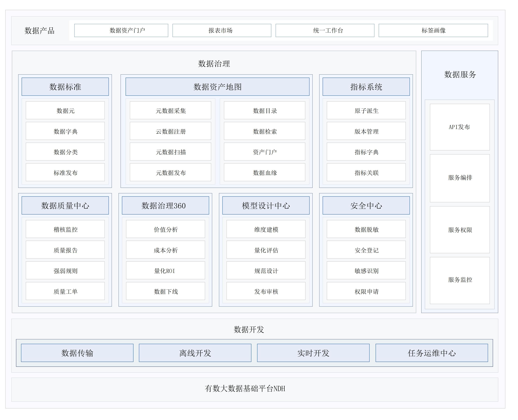The image size is (518, 420).
Task: Click the 价值分析 item
Action: pyautogui.click(x=166, y=229)
